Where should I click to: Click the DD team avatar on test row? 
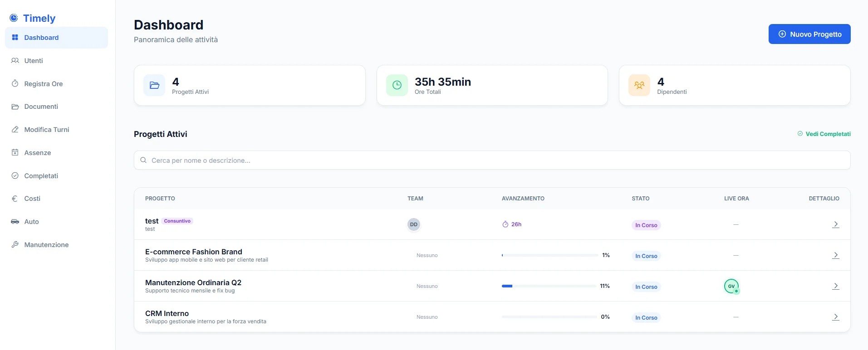[414, 224]
